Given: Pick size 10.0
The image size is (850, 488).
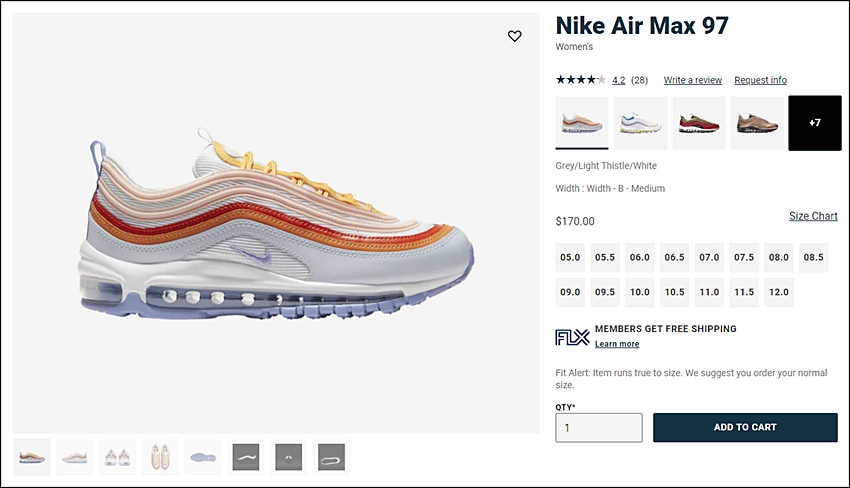Looking at the screenshot, I should pos(640,292).
